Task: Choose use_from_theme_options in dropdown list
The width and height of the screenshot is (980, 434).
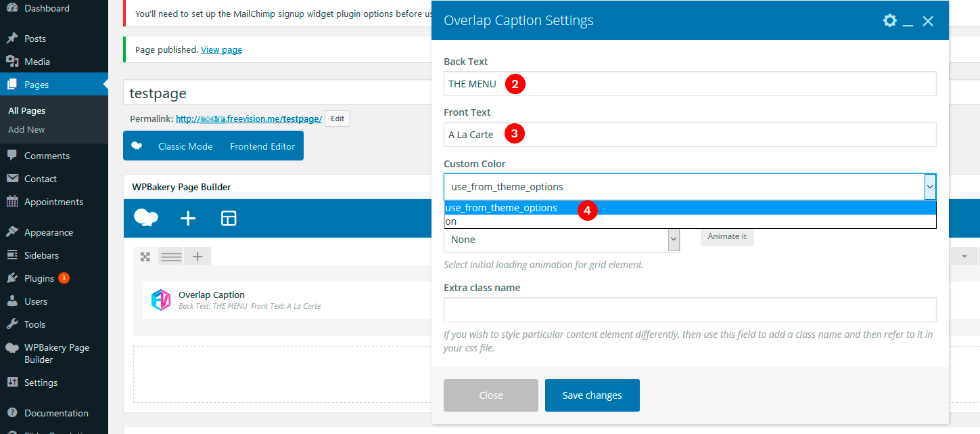Action: pos(501,208)
